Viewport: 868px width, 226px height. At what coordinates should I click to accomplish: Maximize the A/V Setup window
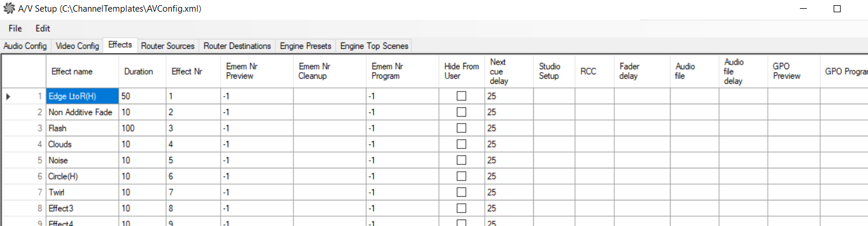tap(837, 9)
